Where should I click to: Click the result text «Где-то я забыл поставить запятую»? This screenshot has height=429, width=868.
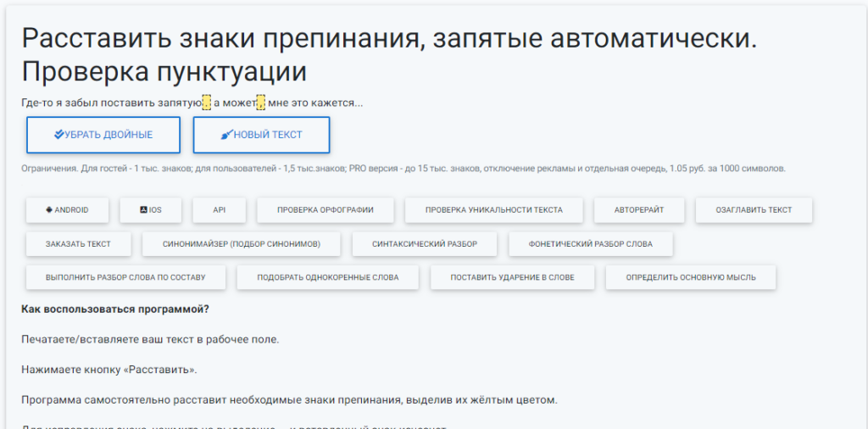tap(111, 103)
